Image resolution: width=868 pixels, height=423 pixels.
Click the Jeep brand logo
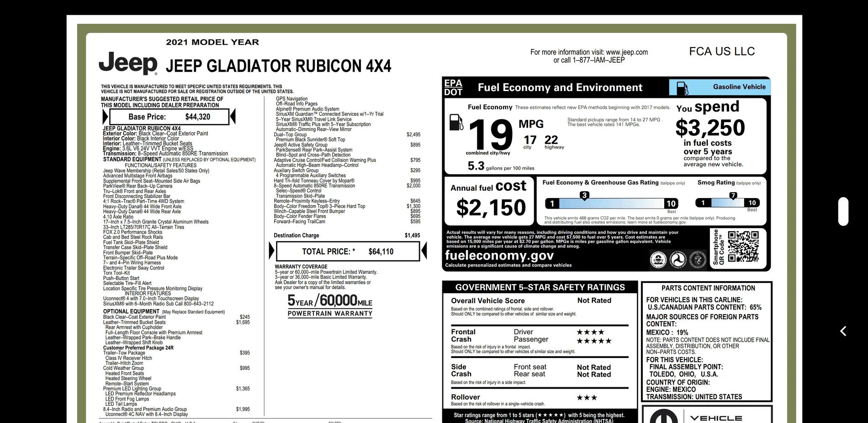point(128,63)
